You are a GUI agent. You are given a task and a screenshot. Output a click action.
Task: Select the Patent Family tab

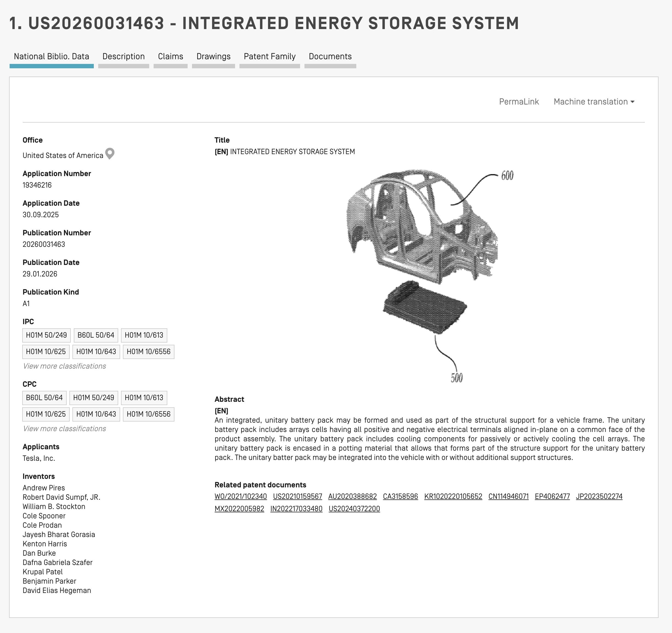[269, 56]
